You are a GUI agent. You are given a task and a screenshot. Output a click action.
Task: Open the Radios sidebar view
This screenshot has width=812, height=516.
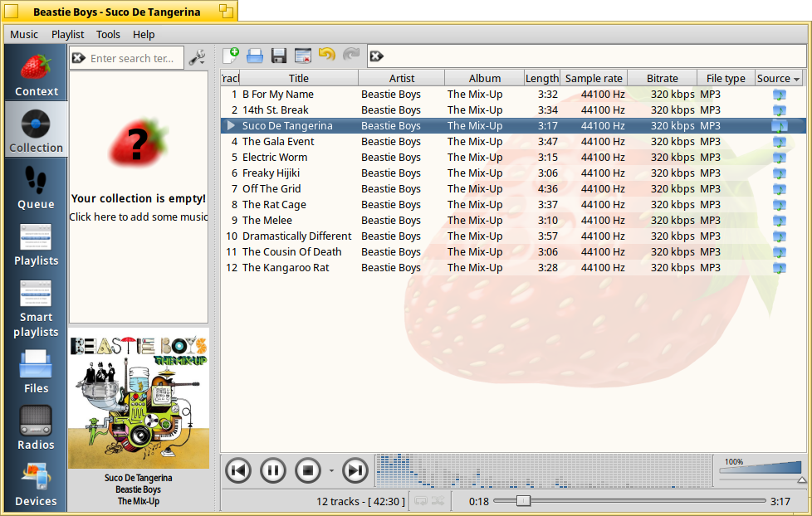pos(36,427)
